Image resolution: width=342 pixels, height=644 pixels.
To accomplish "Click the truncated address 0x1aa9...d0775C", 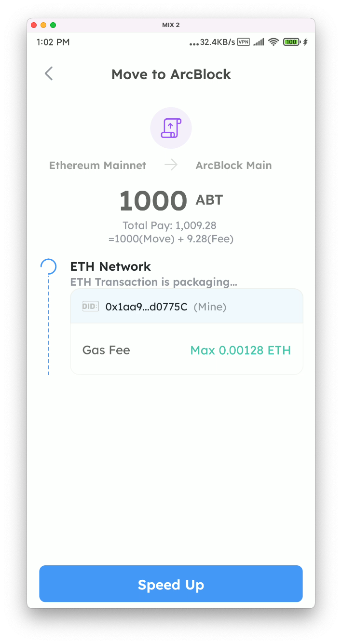I will click(x=147, y=307).
